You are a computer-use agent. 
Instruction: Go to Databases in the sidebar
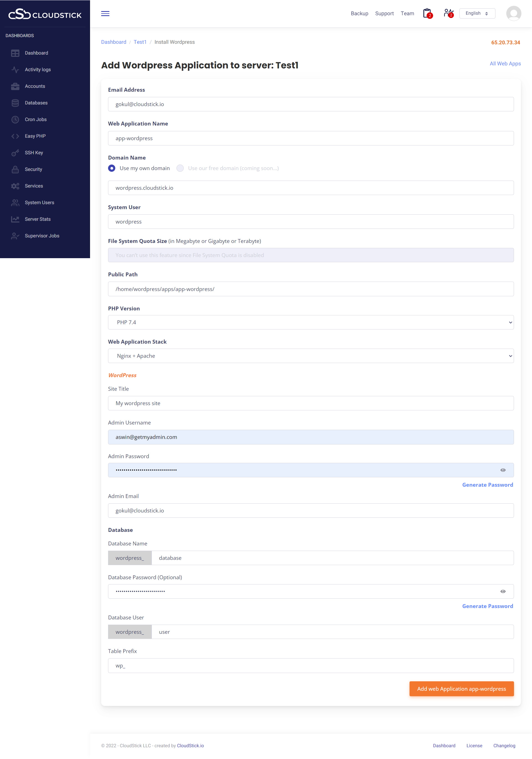point(36,103)
